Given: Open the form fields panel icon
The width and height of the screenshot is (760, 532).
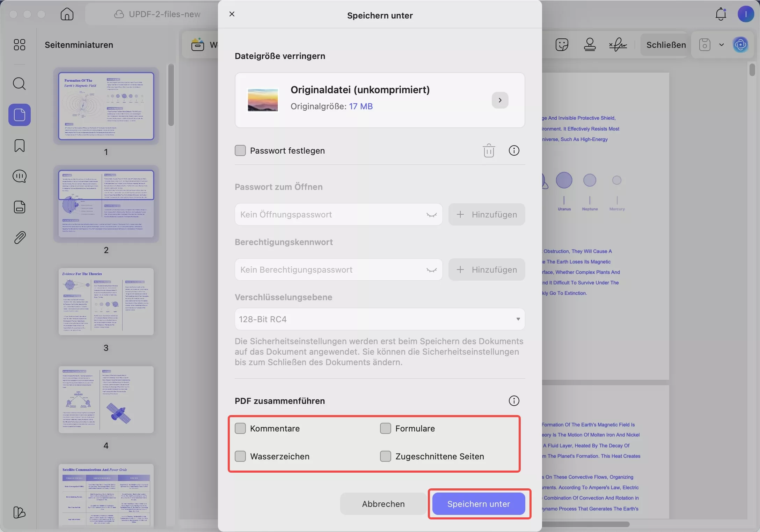Looking at the screenshot, I should pos(20,207).
